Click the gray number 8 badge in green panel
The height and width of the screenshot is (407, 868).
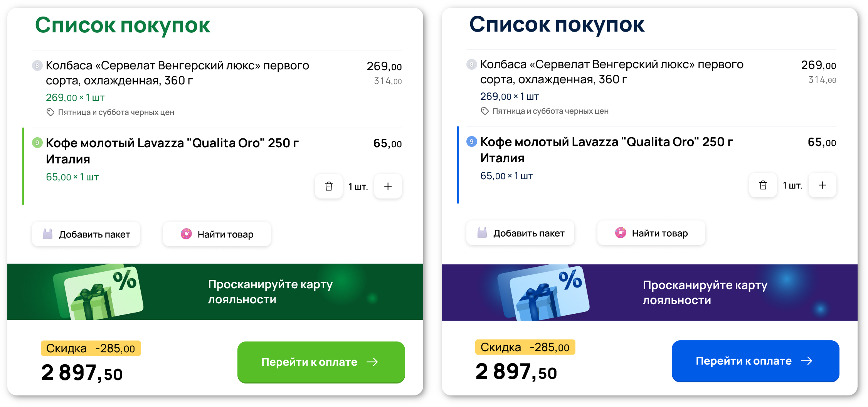pyautogui.click(x=37, y=66)
